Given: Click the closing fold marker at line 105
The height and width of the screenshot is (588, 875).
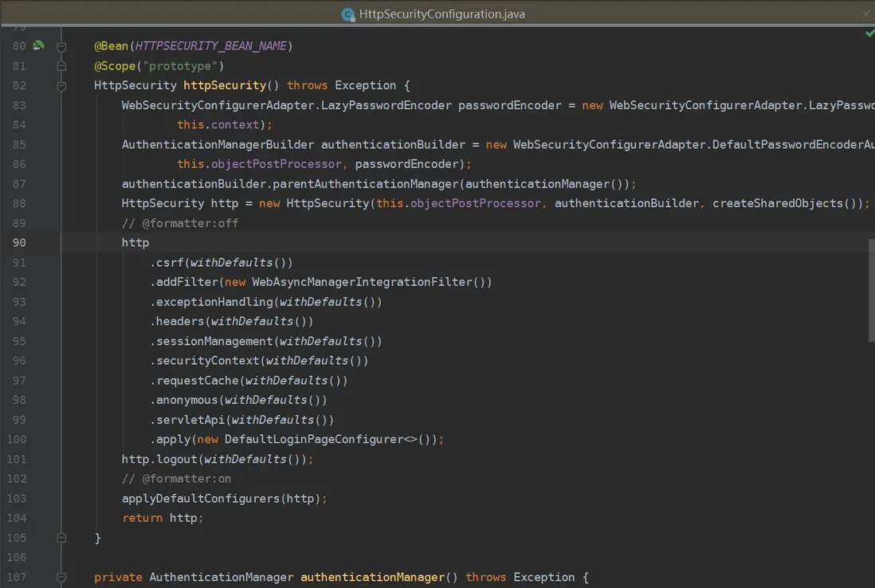Looking at the screenshot, I should tap(61, 538).
